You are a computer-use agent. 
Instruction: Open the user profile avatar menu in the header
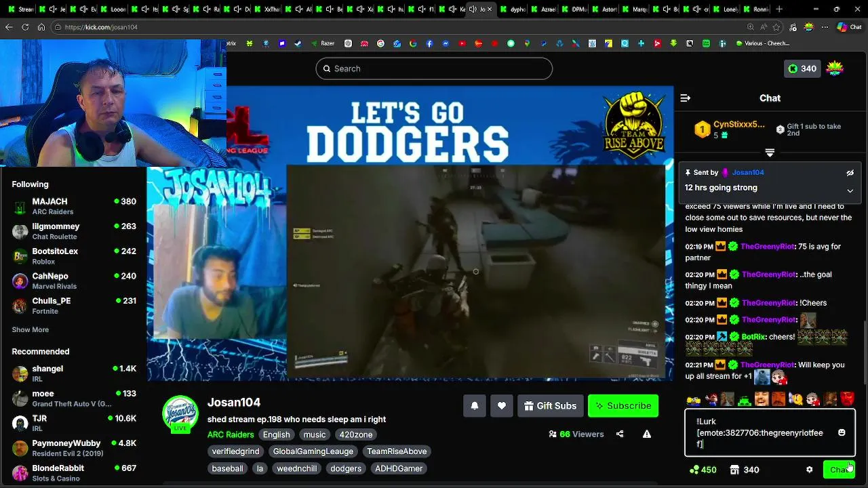[x=835, y=68]
